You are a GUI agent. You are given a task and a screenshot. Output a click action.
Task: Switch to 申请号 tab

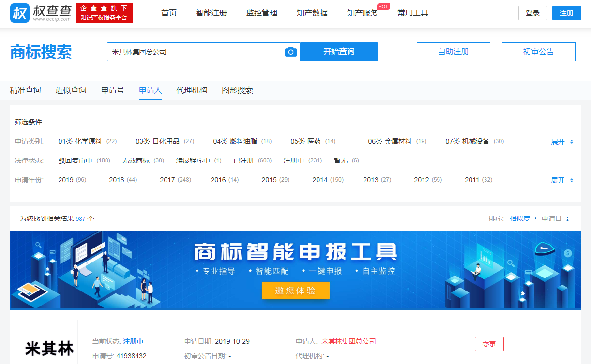click(x=113, y=90)
